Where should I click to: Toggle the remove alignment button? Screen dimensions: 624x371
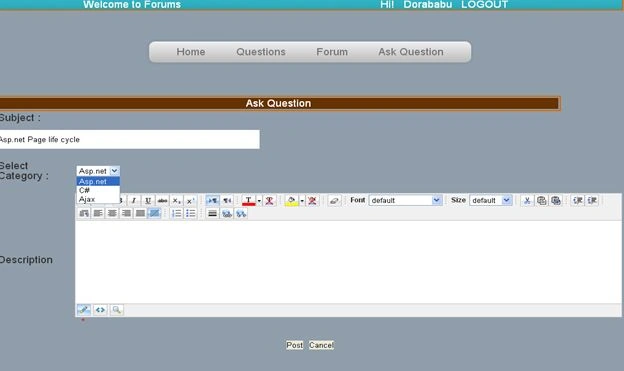tap(154, 214)
